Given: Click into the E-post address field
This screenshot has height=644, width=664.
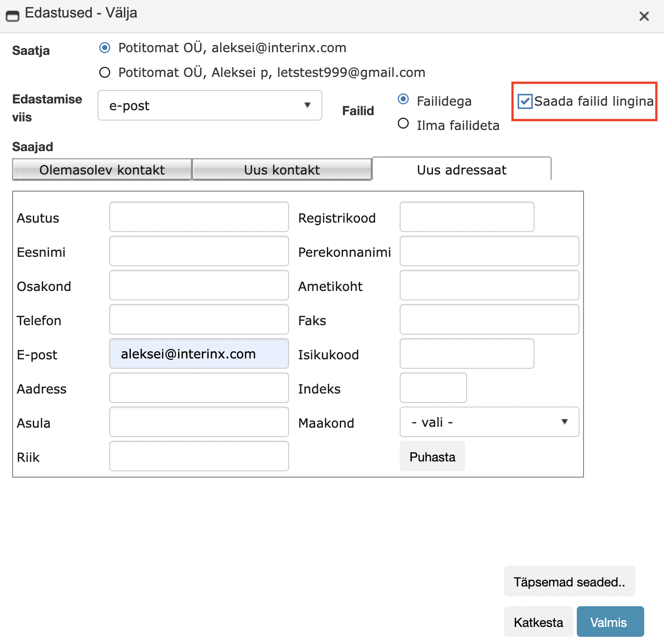Looking at the screenshot, I should pyautogui.click(x=199, y=354).
